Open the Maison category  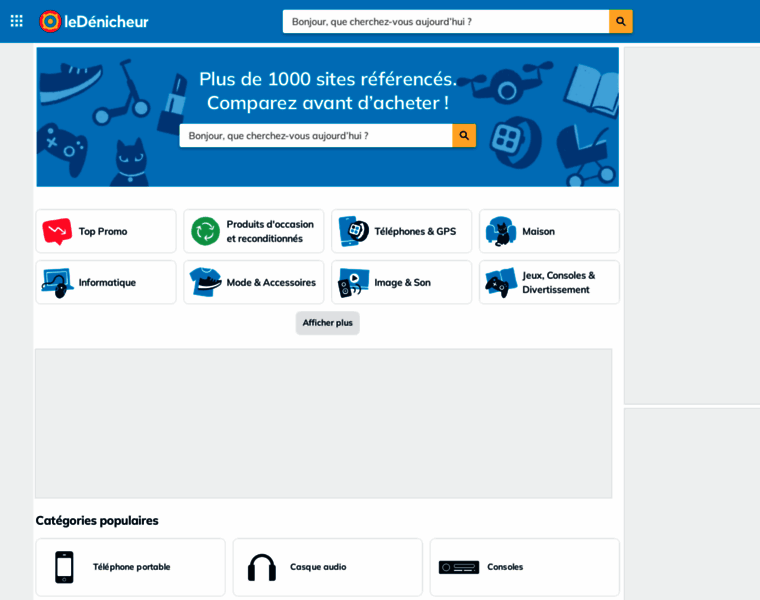click(550, 231)
